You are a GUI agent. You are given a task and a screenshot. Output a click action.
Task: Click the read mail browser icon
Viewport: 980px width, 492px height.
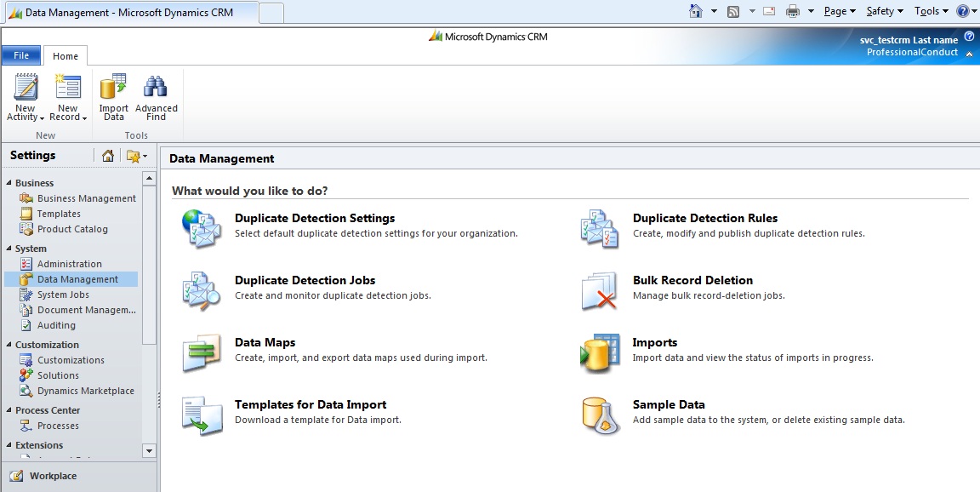(769, 11)
